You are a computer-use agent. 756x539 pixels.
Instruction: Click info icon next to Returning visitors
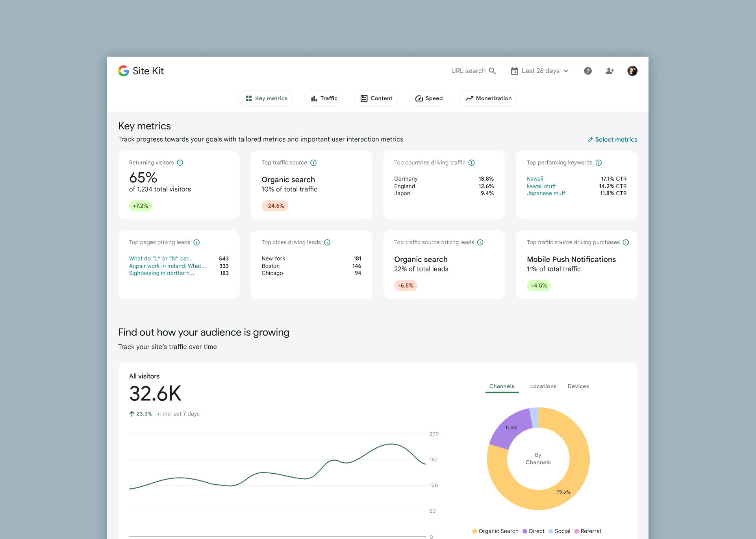tap(180, 162)
